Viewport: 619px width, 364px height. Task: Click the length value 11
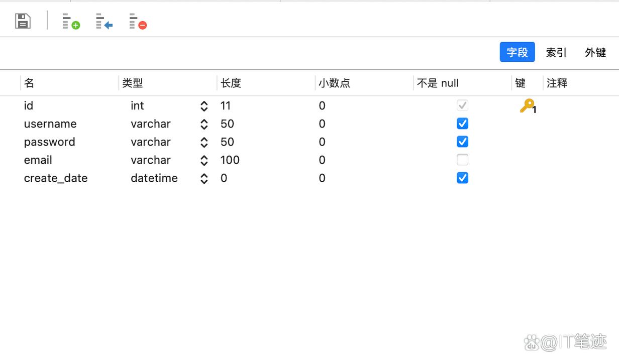tap(226, 105)
